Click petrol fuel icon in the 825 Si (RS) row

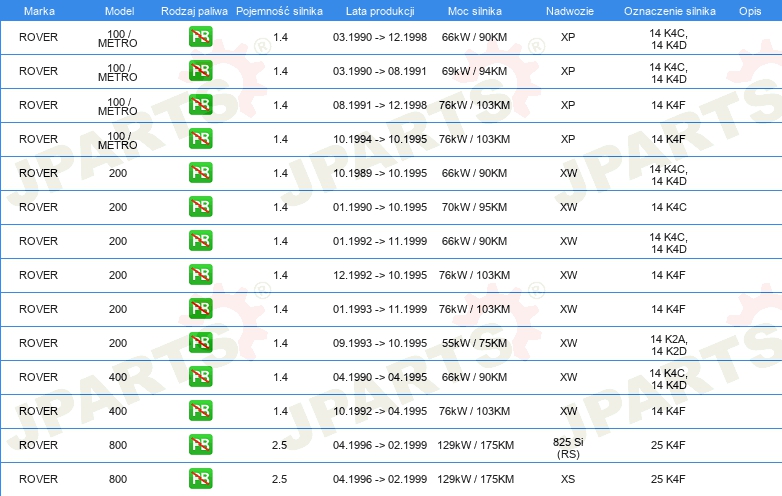tap(200, 445)
